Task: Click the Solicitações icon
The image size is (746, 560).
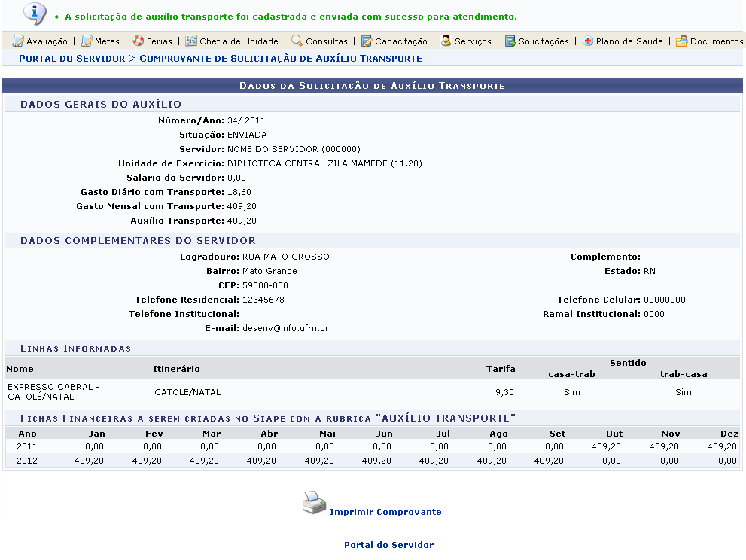Action: 510,41
